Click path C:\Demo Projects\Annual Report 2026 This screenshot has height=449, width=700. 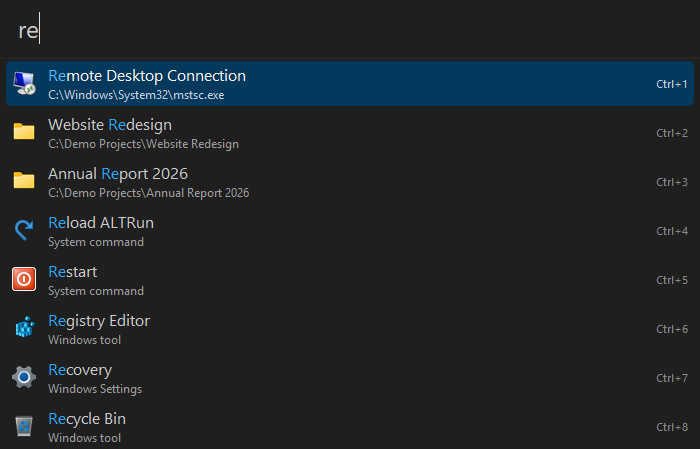coord(149,193)
